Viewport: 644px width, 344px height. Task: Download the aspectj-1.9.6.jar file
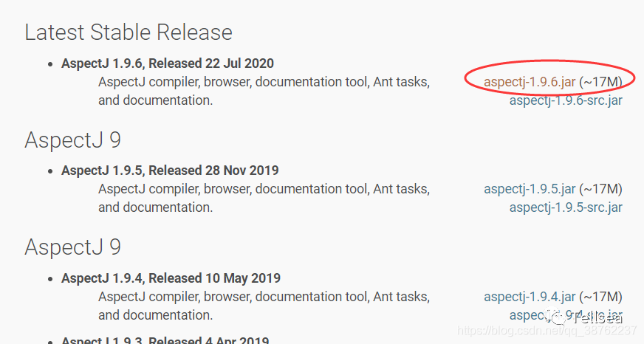click(529, 81)
